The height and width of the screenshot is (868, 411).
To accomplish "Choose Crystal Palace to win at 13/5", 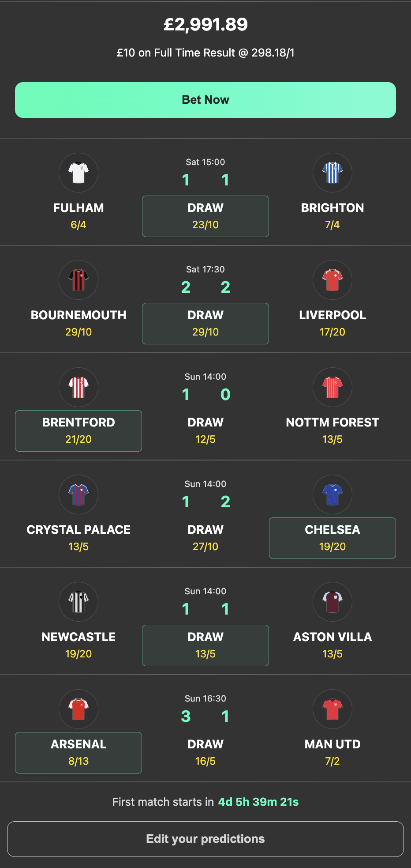I will pos(78,538).
